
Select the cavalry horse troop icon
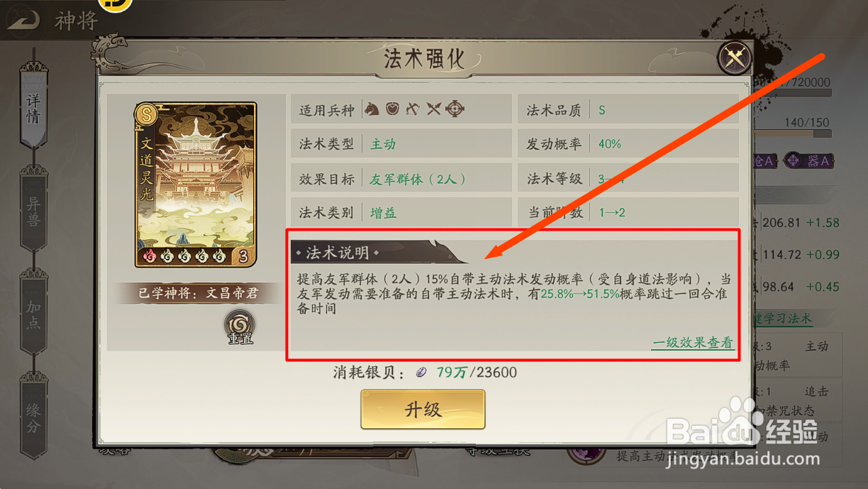pyautogui.click(x=372, y=109)
